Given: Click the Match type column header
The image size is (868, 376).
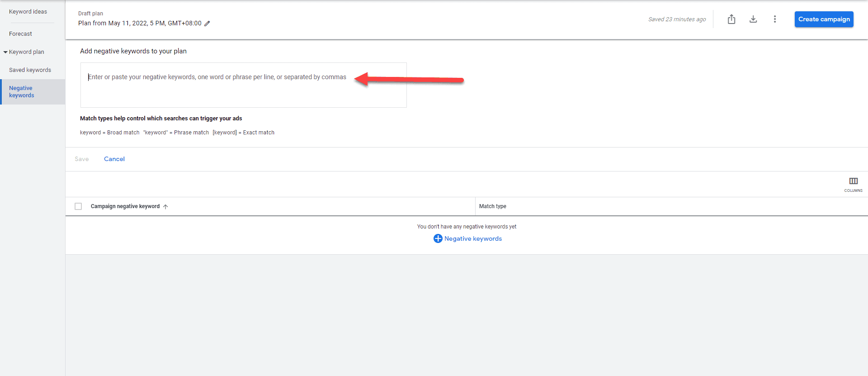Looking at the screenshot, I should coord(493,206).
